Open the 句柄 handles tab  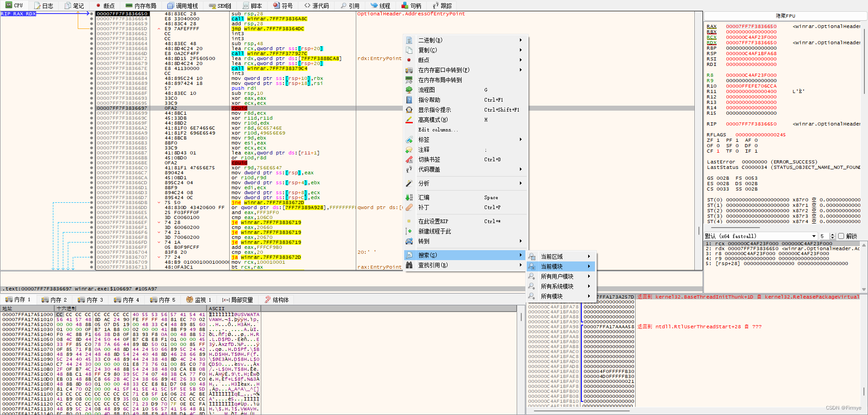pos(412,6)
